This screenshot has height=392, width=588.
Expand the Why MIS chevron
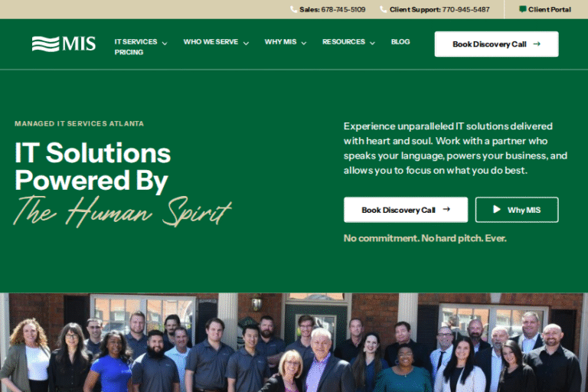[304, 43]
